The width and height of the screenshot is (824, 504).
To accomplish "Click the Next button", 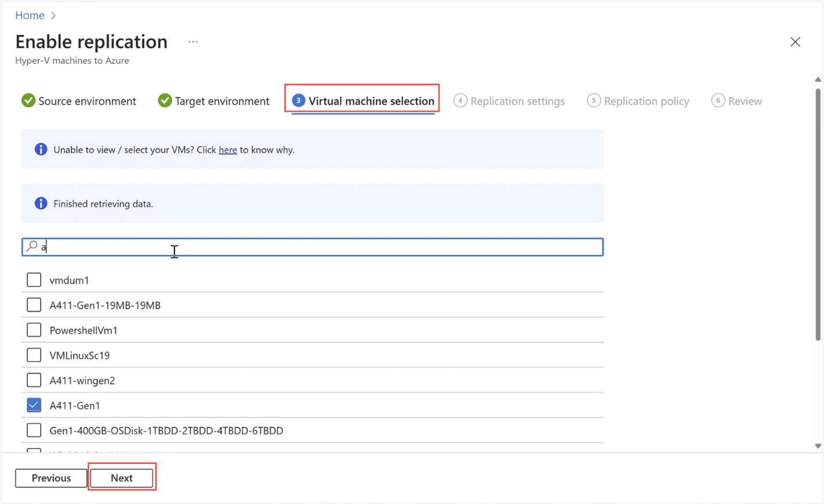I will click(122, 478).
